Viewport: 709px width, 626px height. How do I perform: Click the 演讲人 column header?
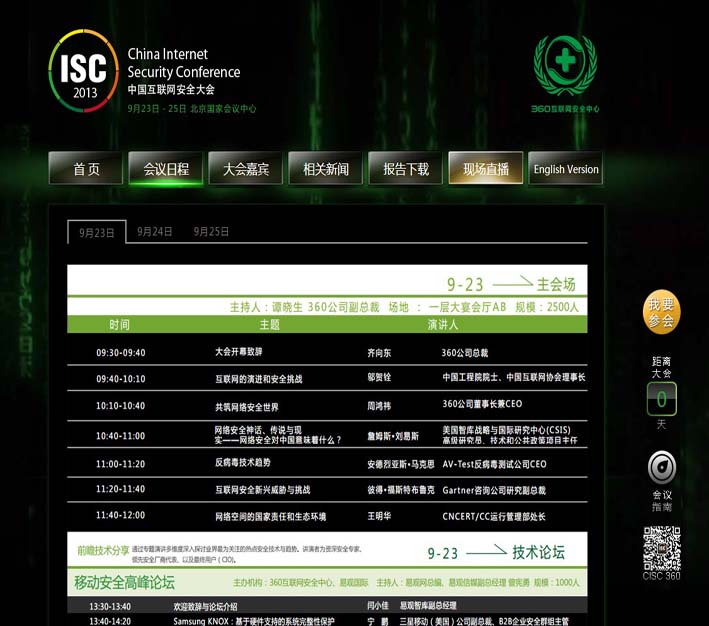pos(443,324)
